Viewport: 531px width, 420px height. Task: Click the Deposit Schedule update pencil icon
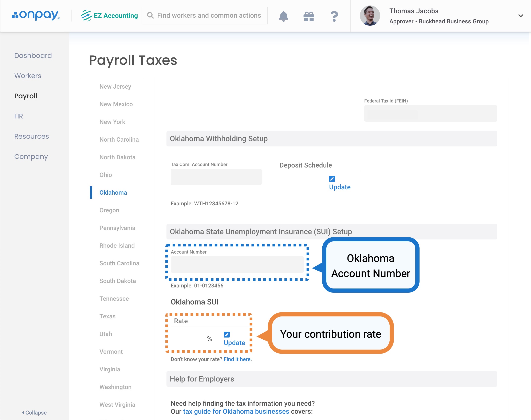pos(332,179)
